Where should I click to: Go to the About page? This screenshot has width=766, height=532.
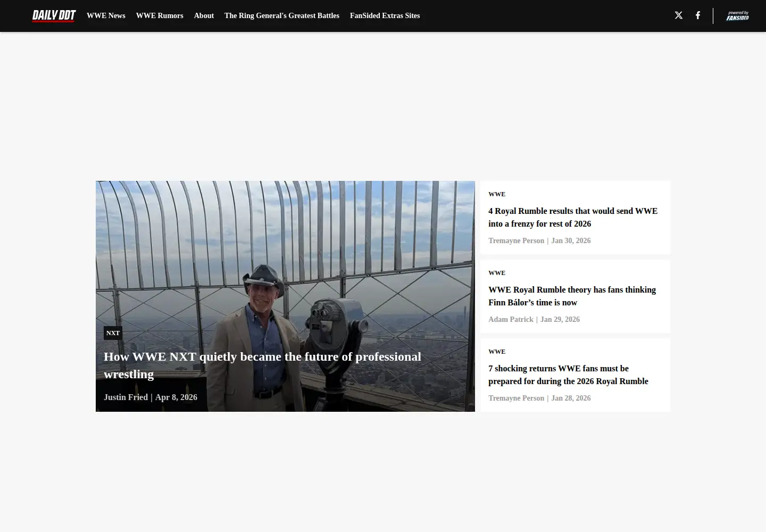pos(204,16)
